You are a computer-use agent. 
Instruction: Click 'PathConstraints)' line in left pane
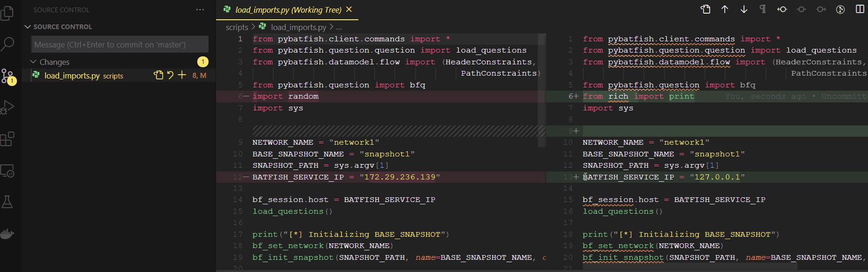click(501, 73)
